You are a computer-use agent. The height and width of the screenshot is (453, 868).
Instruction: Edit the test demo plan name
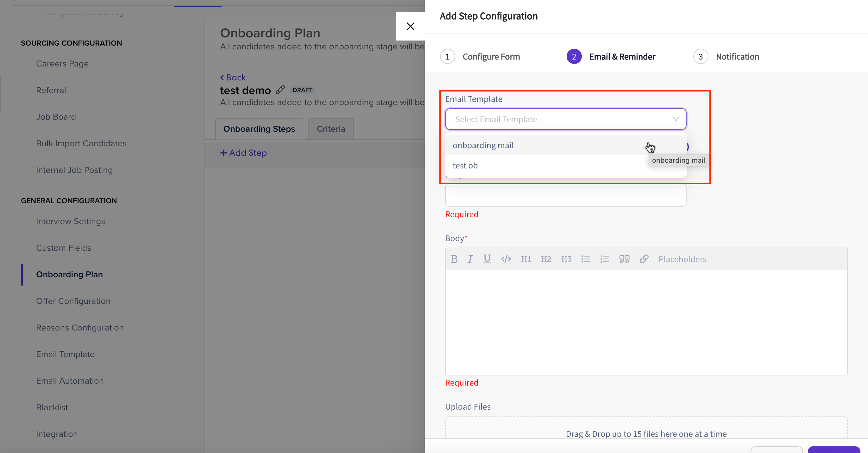(280, 90)
